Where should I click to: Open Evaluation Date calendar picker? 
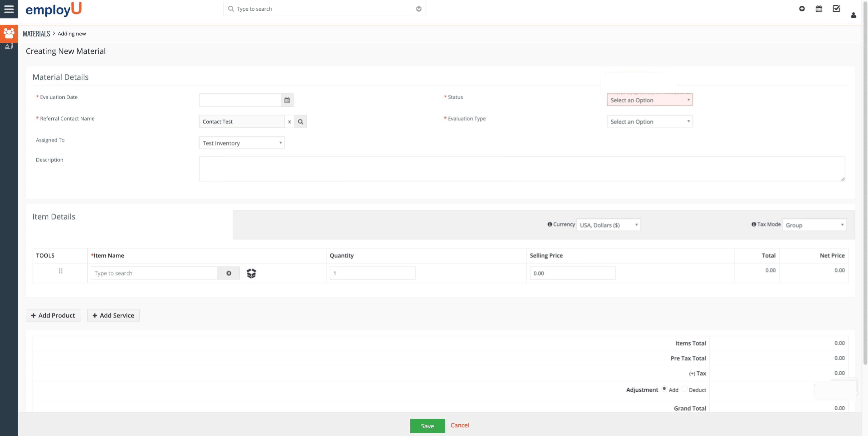287,100
